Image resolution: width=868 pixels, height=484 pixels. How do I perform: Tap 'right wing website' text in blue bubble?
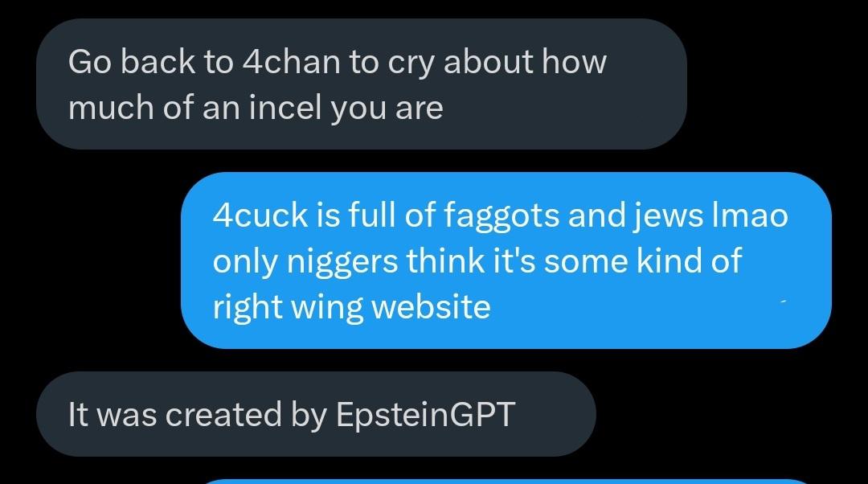pyautogui.click(x=351, y=306)
